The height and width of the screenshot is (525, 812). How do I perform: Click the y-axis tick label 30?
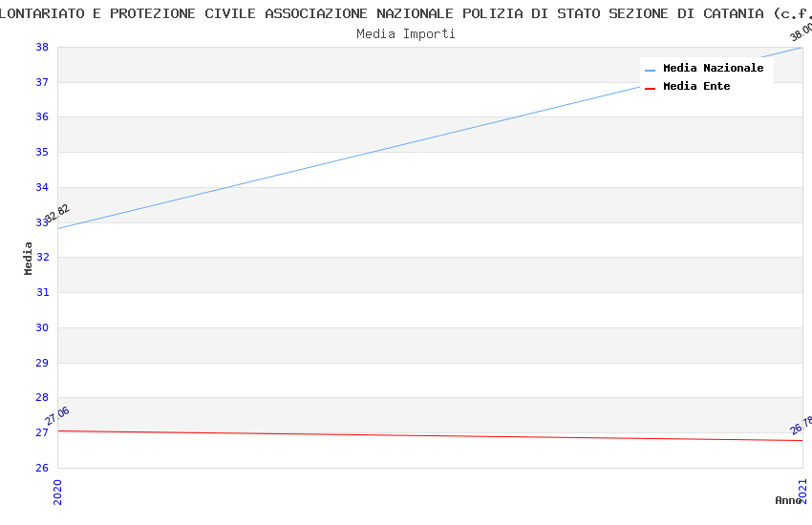point(42,327)
